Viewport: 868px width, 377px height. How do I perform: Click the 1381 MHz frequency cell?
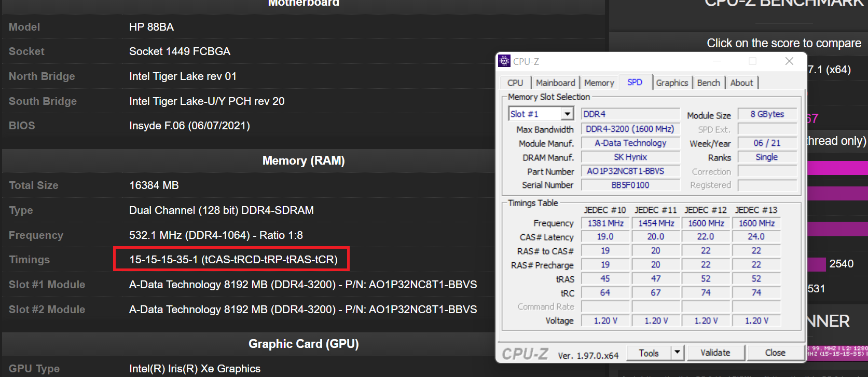(x=605, y=223)
